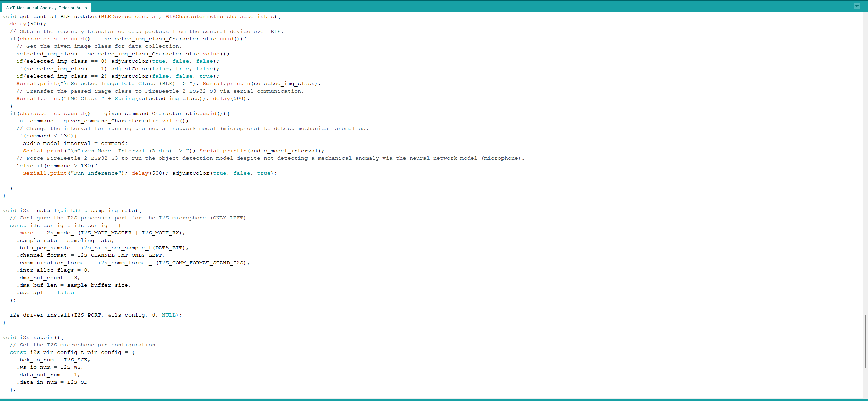Click the "Run Inference" string literal
This screenshot has width=868, height=401.
tap(96, 173)
